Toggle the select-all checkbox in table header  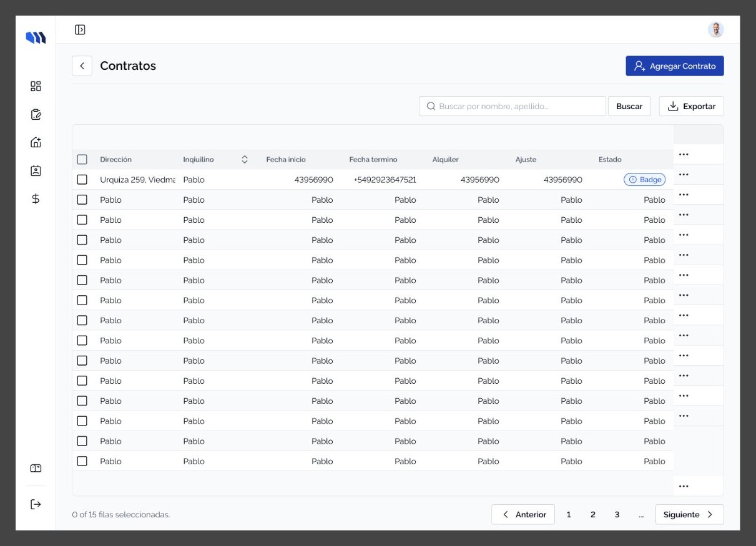coord(82,160)
